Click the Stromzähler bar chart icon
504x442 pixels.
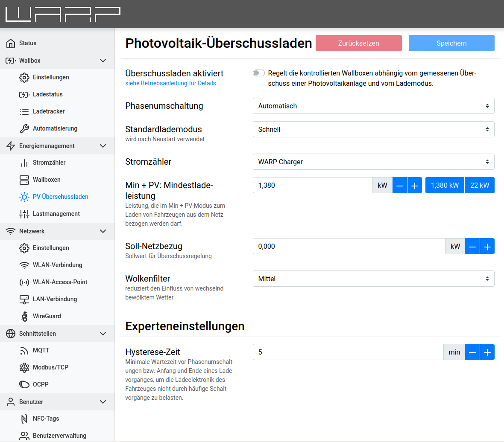24,163
